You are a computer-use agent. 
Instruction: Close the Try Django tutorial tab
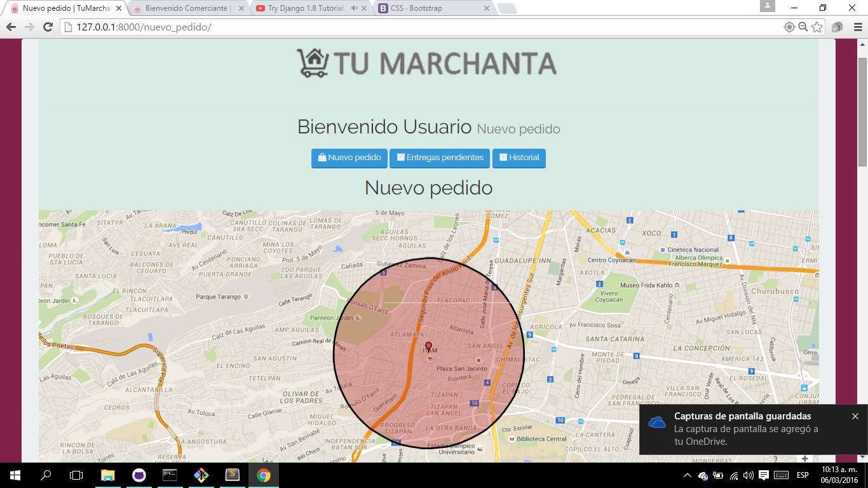coord(365,8)
